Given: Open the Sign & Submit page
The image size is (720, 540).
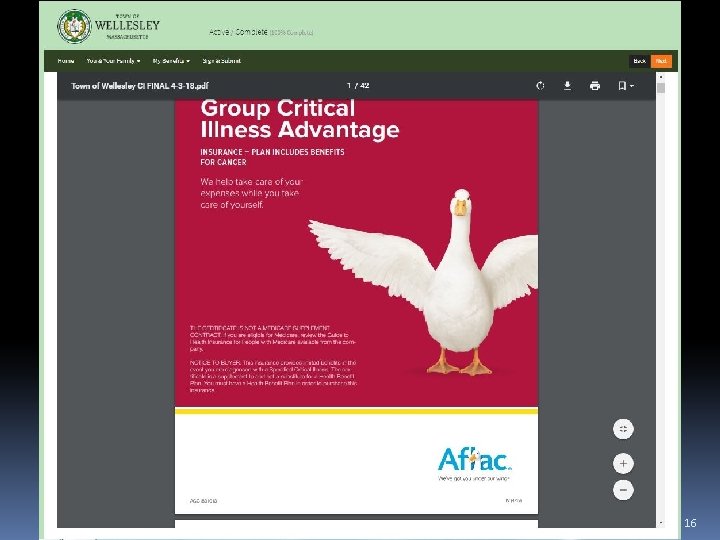Looking at the screenshot, I should pos(221,61).
